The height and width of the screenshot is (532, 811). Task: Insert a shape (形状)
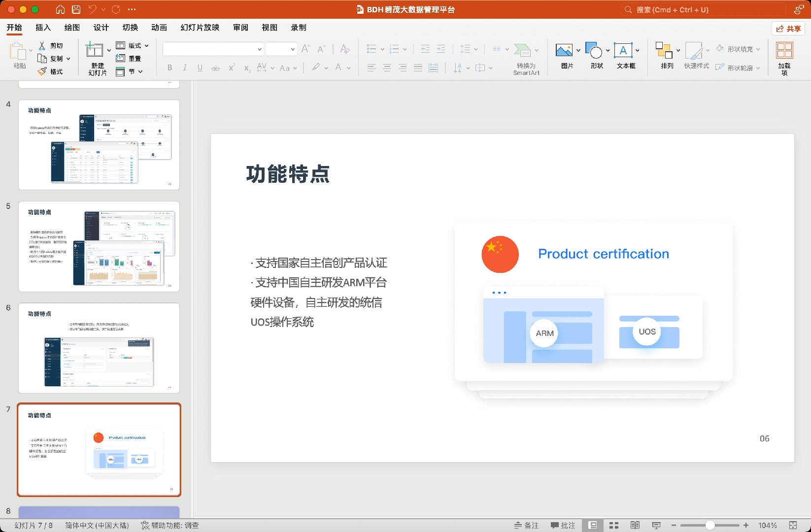[597, 56]
